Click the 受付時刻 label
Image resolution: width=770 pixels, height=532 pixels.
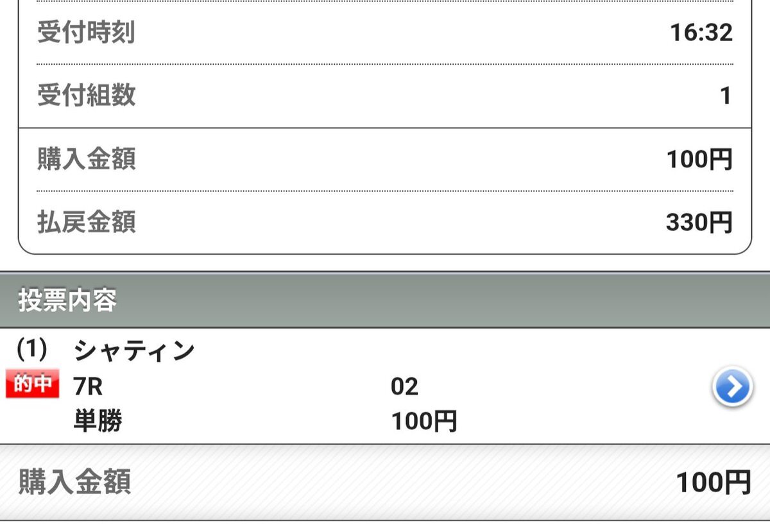[x=86, y=32]
